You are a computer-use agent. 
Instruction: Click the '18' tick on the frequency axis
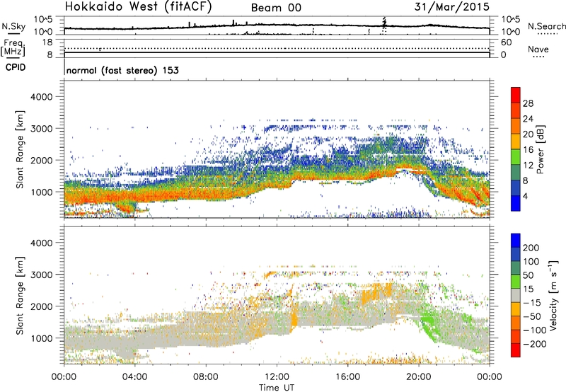47,42
